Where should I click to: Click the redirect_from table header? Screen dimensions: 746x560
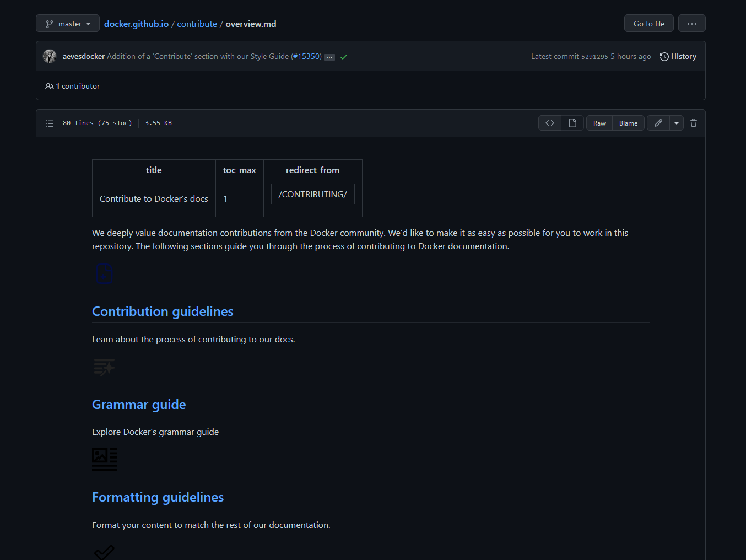pos(312,170)
